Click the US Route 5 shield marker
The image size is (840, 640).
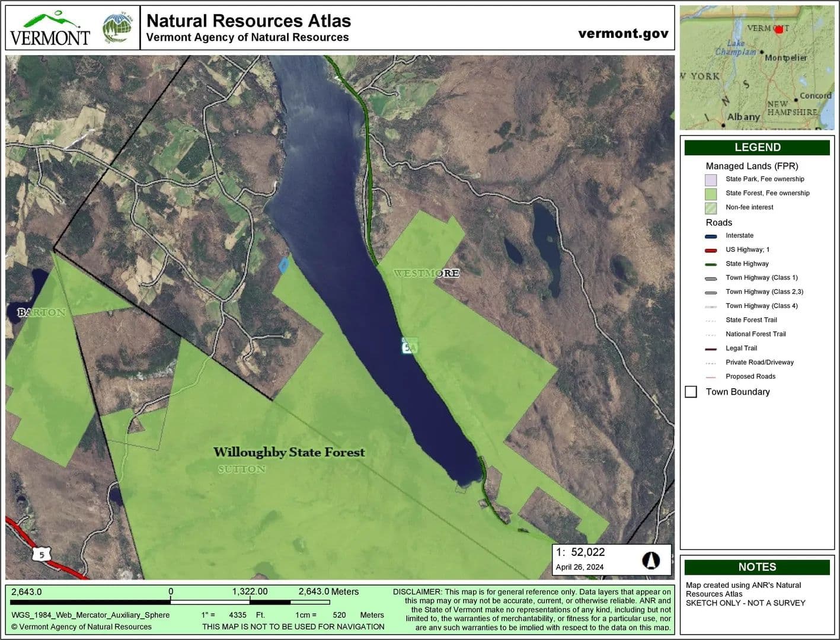click(x=41, y=555)
